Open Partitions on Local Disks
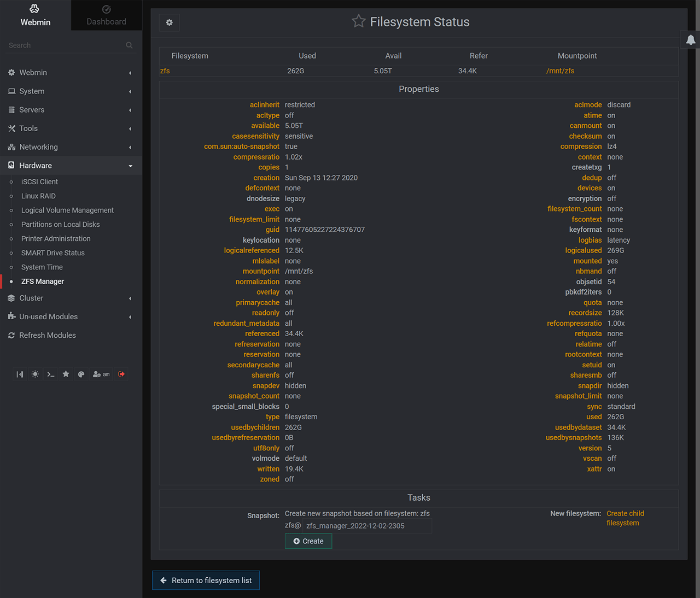Viewport: 700px width, 598px height. (60, 225)
